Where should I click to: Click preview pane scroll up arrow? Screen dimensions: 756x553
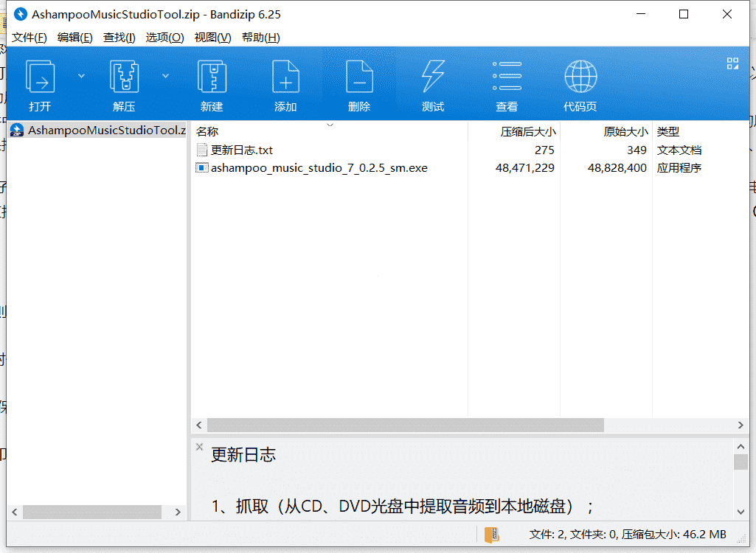(x=741, y=446)
